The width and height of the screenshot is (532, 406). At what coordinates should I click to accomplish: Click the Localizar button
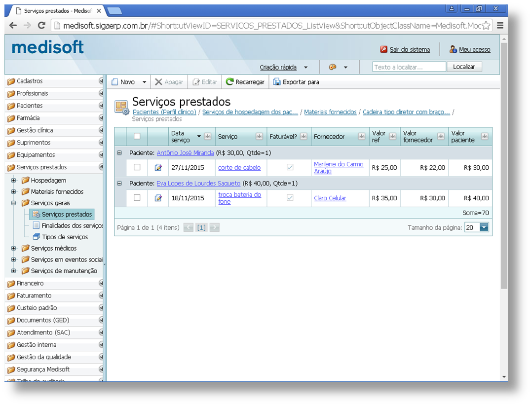tap(464, 67)
